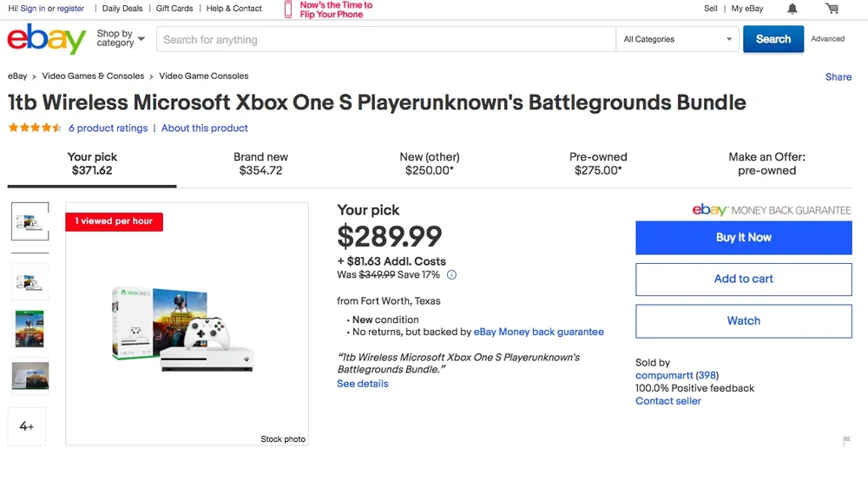The width and height of the screenshot is (868, 481).
Task: Select the Pre-owned $275.00 tab
Action: coord(598,163)
